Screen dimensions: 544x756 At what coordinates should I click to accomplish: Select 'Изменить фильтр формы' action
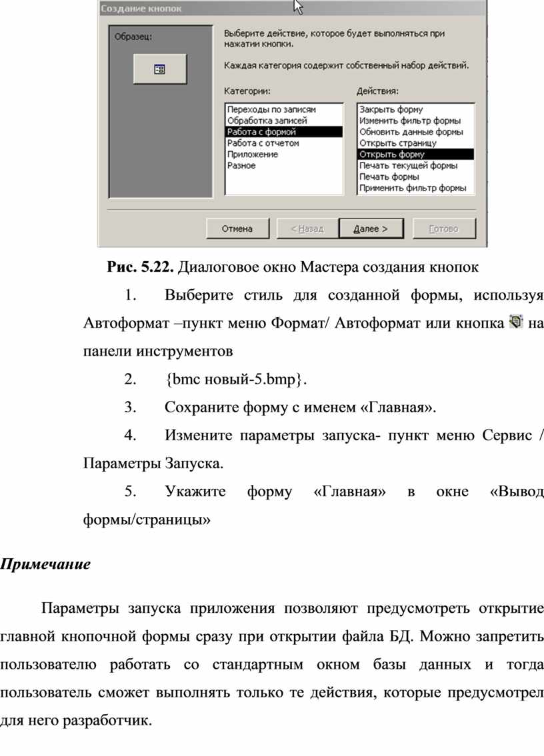click(x=410, y=121)
